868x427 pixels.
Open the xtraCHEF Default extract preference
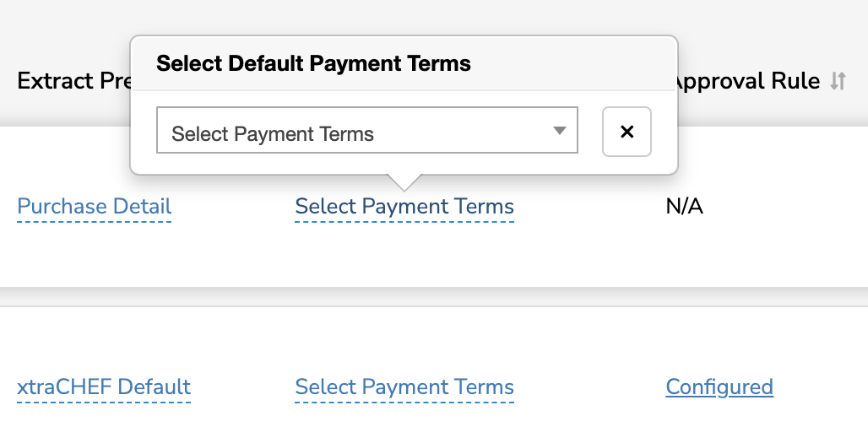coord(104,387)
